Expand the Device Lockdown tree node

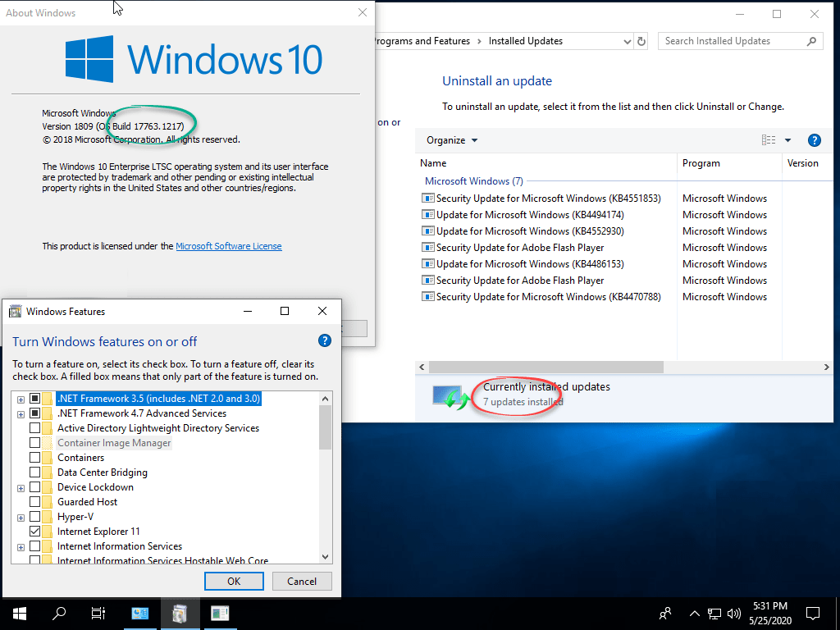[21, 488]
